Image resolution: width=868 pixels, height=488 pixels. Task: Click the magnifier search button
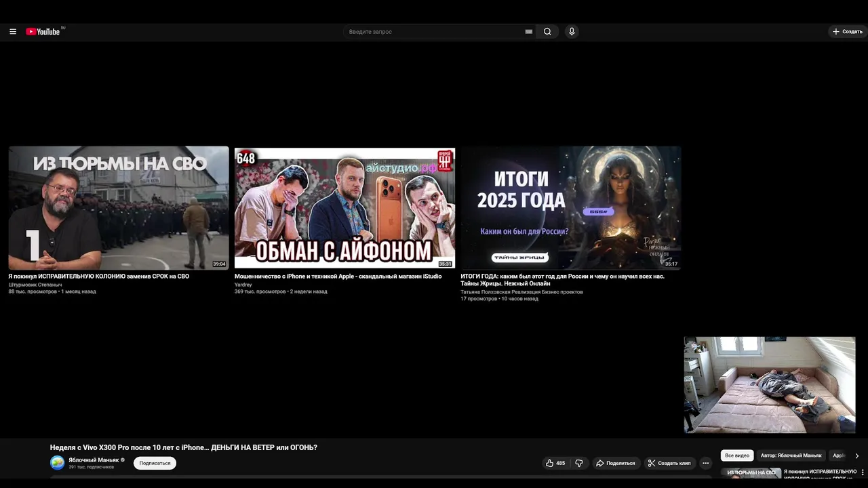(x=547, y=32)
